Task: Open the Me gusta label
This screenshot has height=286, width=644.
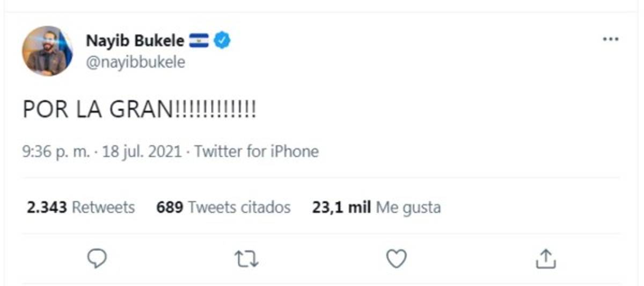Action: (408, 208)
